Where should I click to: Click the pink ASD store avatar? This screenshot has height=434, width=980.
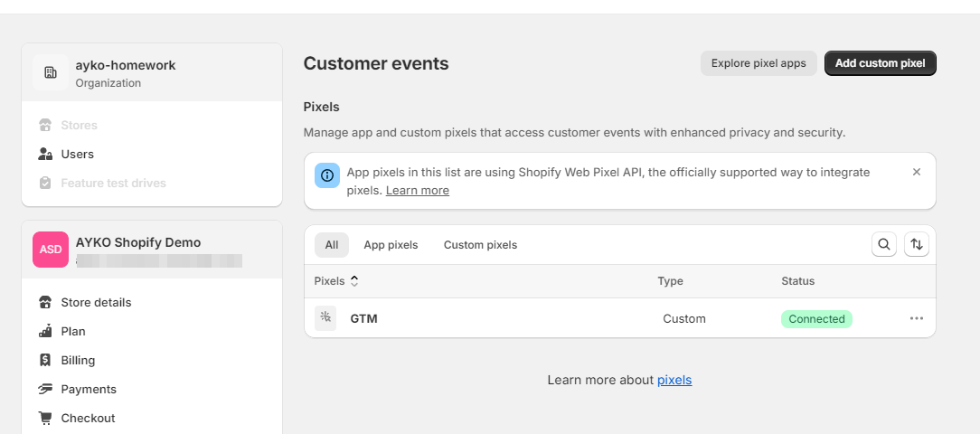pyautogui.click(x=51, y=249)
